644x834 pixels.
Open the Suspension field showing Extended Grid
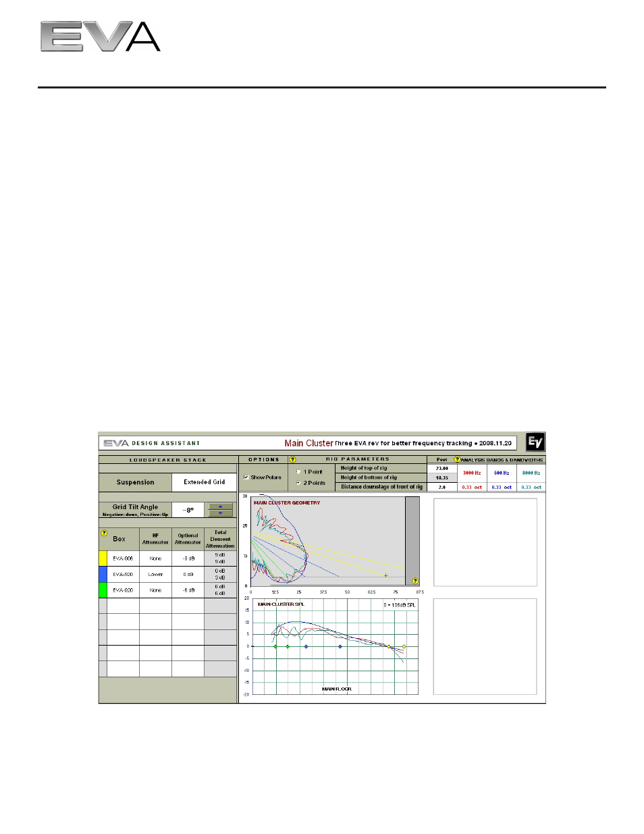(204, 482)
